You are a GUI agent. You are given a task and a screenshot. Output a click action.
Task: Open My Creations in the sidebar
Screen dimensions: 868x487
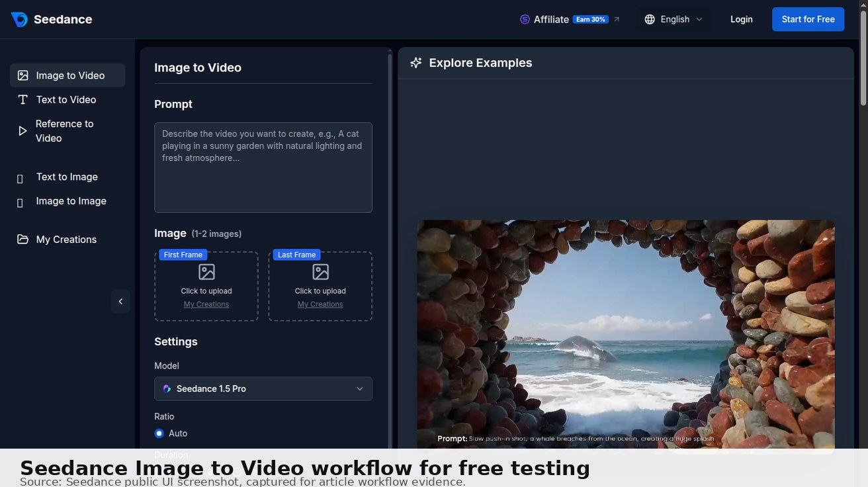point(67,240)
